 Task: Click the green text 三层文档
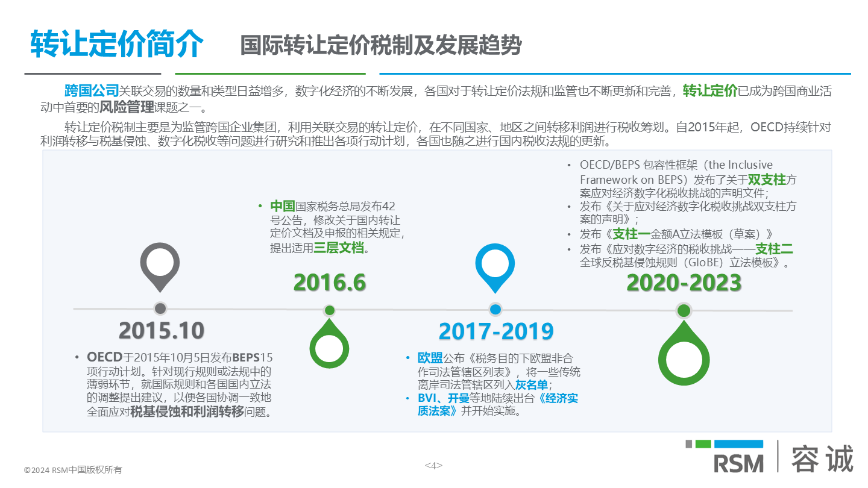339,248
